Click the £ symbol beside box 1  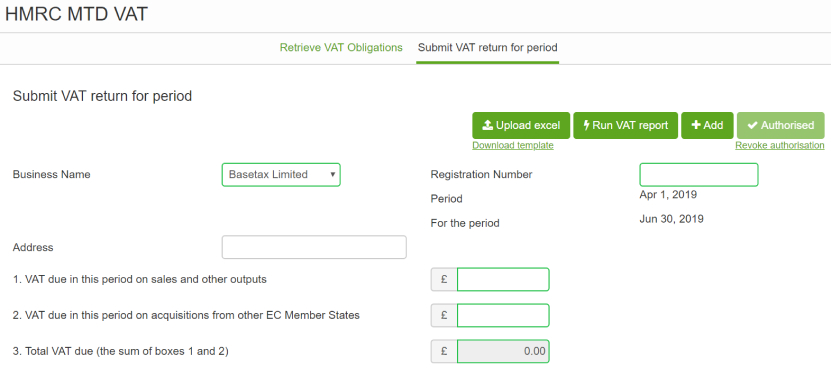coord(444,279)
